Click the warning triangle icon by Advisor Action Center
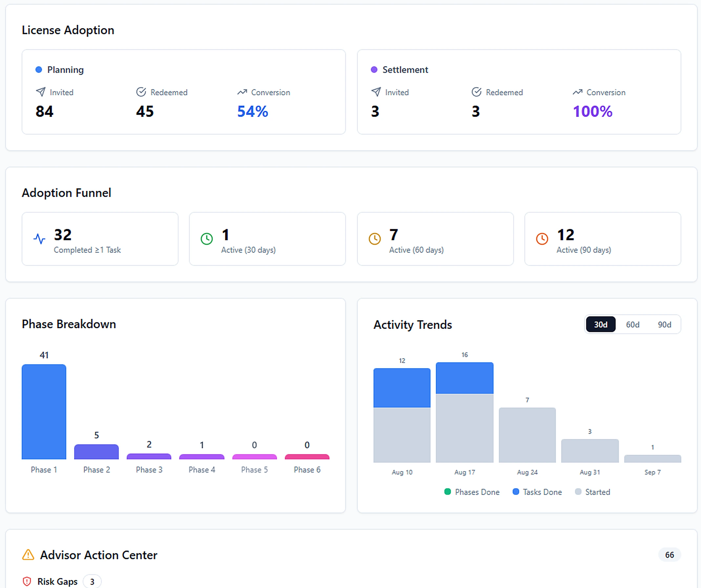Image resolution: width=701 pixels, height=588 pixels. [28, 555]
